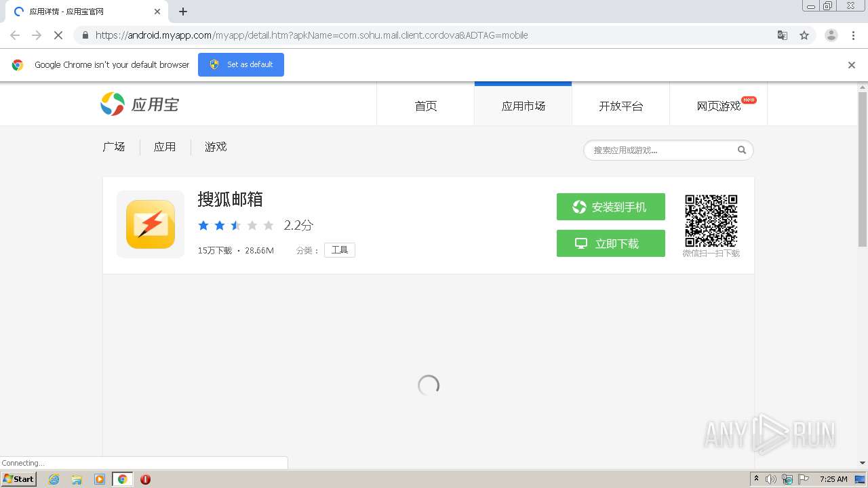Click the red shield taskbar icon
The height and width of the screenshot is (488, 868).
(145, 479)
